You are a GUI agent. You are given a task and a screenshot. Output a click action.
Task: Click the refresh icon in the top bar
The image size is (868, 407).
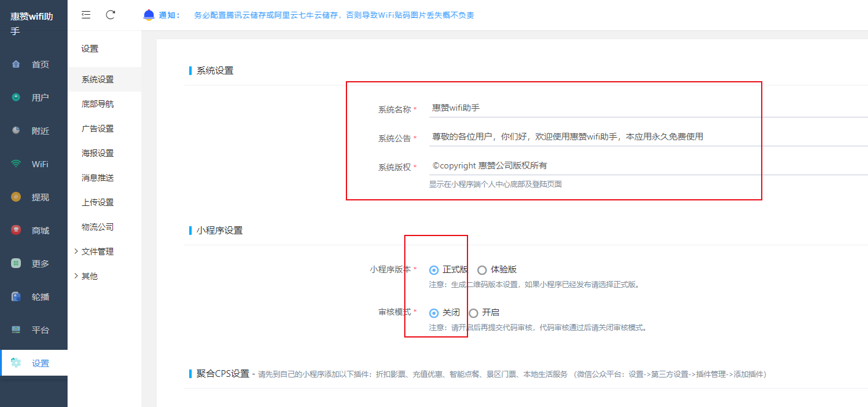point(111,15)
